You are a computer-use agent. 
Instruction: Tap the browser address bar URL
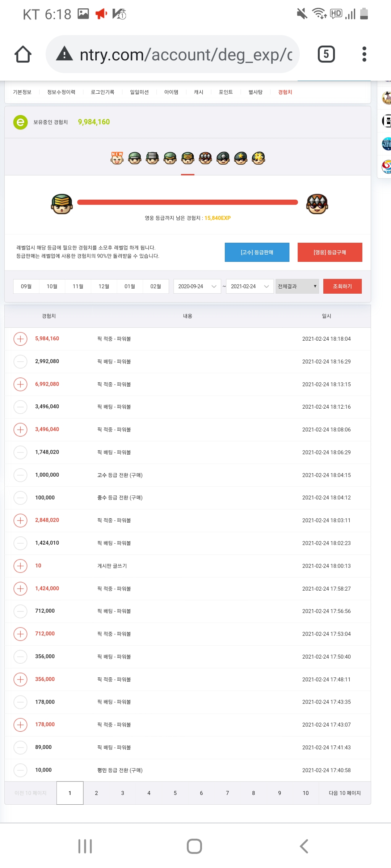point(186,55)
